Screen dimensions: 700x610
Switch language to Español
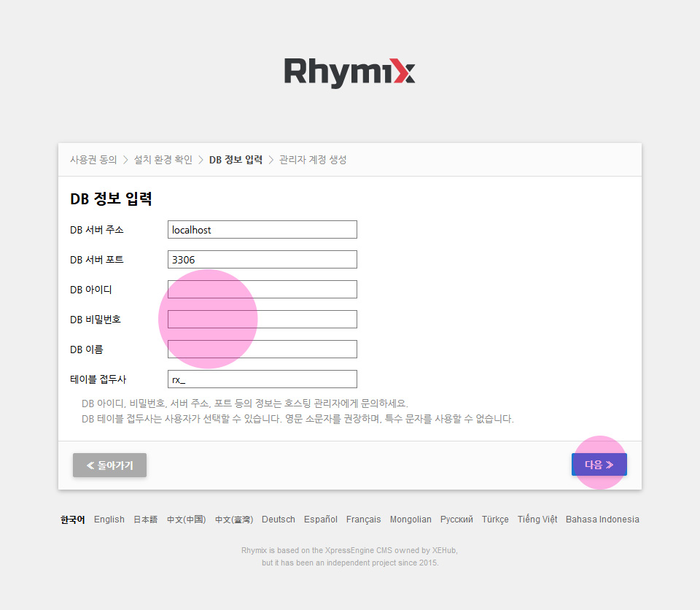pyautogui.click(x=321, y=520)
